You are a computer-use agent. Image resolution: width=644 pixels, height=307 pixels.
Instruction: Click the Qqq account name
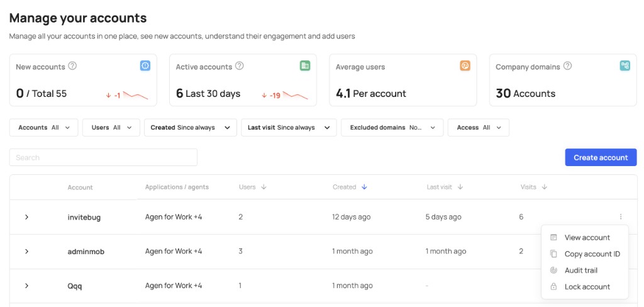pos(75,286)
